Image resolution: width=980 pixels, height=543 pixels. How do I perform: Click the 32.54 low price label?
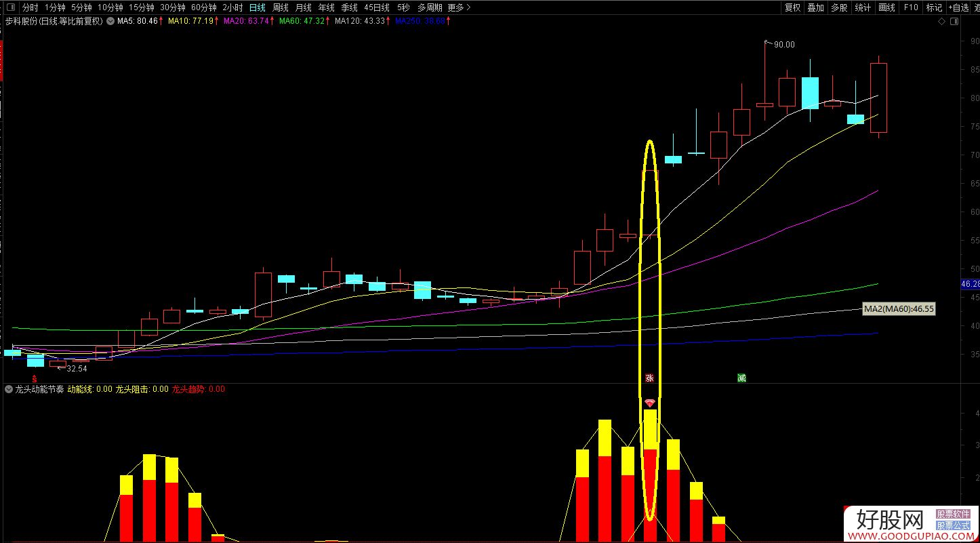77,368
